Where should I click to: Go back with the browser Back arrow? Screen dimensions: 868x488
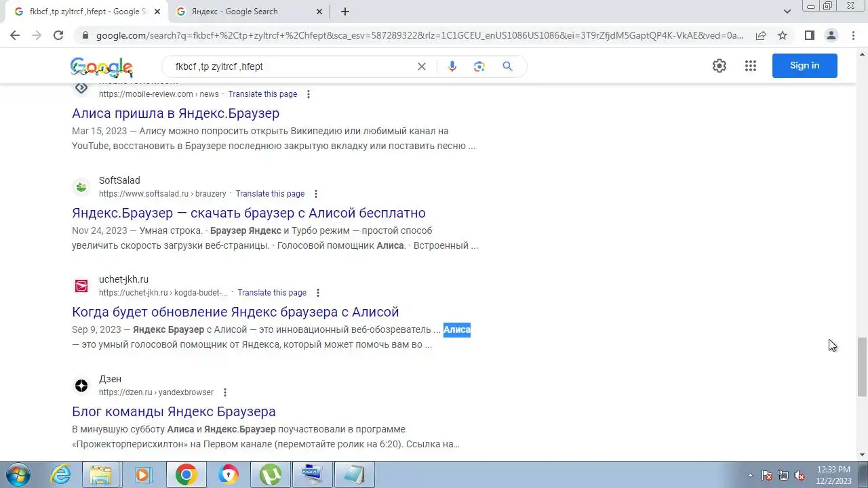pyautogui.click(x=15, y=35)
